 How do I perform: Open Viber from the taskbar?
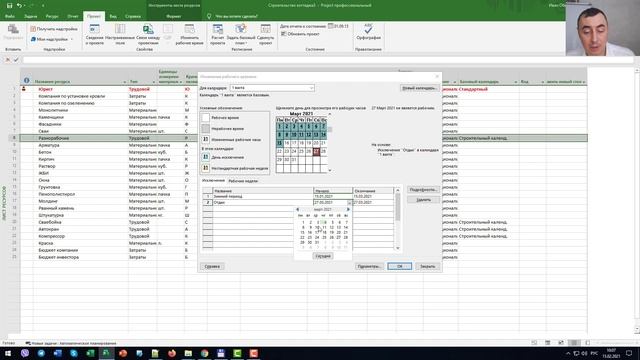pyautogui.click(x=25, y=353)
